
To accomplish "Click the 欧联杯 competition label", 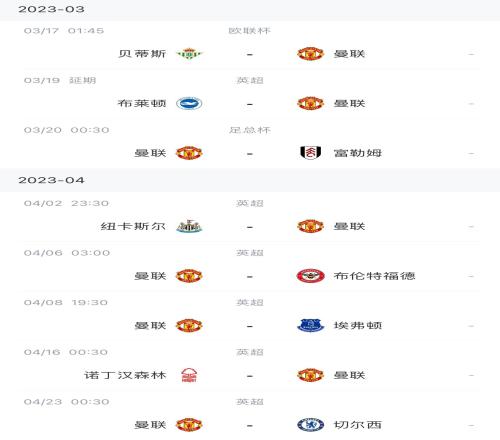I will click(249, 31).
